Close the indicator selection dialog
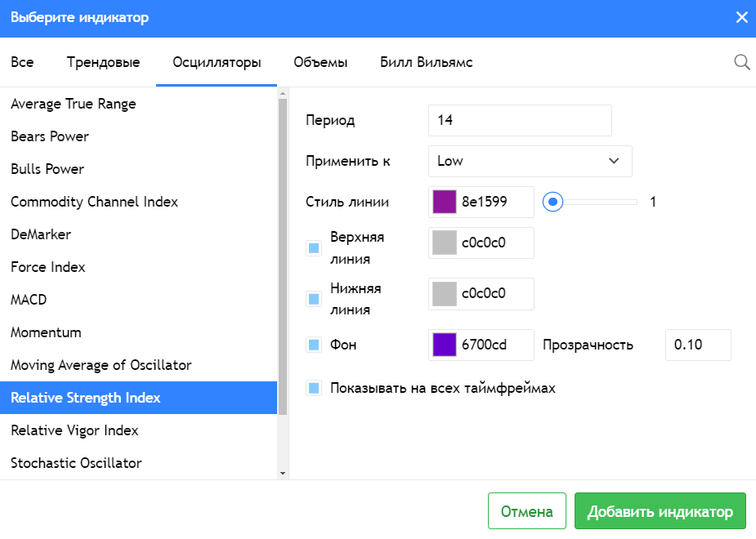The width and height of the screenshot is (756, 539). [741, 17]
